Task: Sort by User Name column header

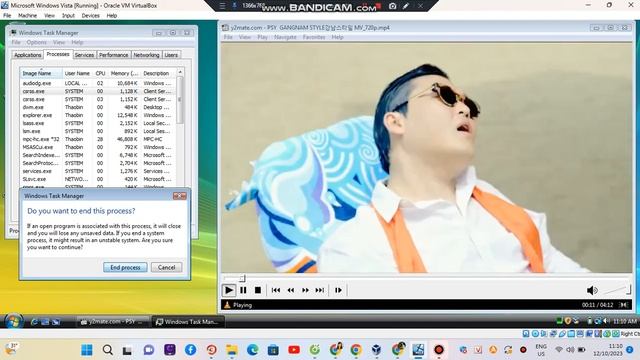Action: tap(78, 73)
